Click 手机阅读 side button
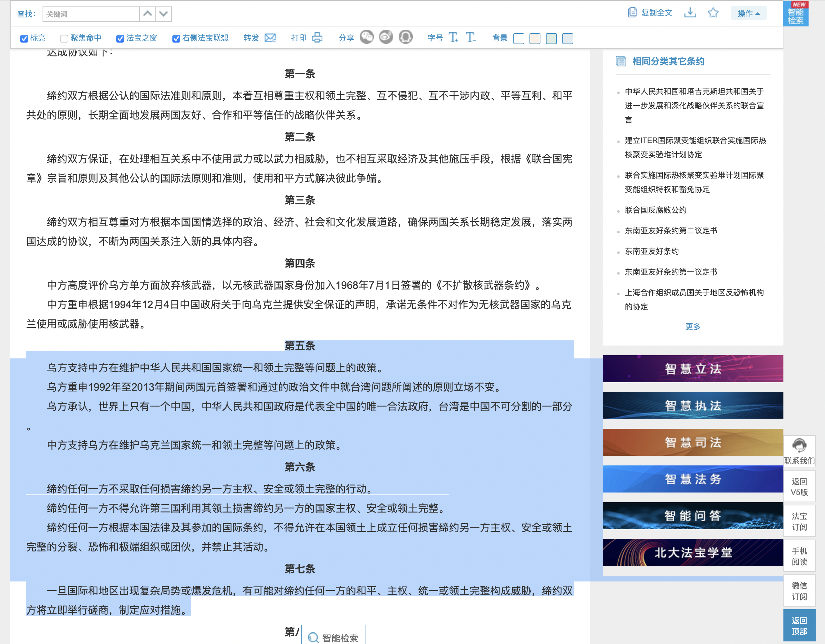 pyautogui.click(x=799, y=556)
